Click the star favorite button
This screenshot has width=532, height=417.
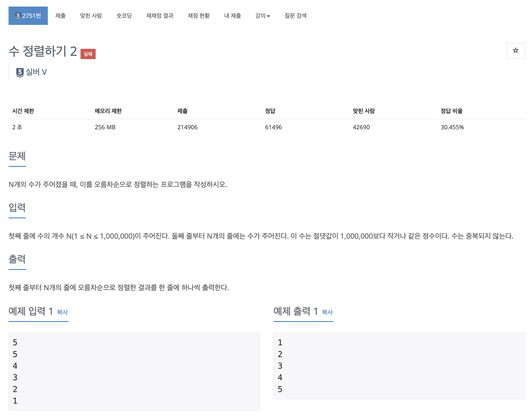[x=515, y=51]
